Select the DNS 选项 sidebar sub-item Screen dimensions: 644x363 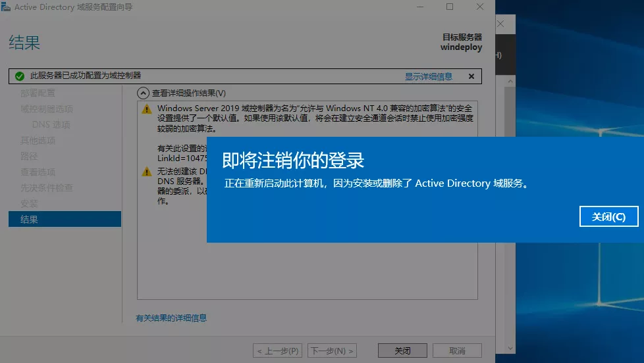pyautogui.click(x=51, y=125)
